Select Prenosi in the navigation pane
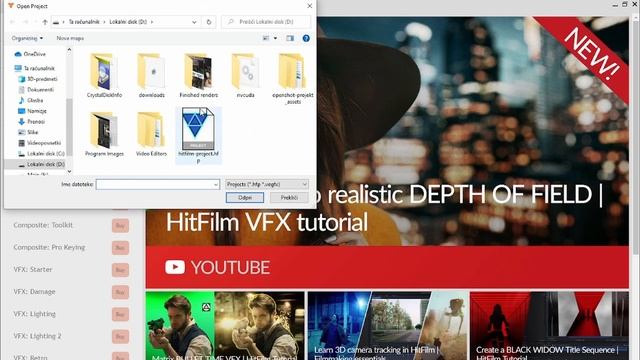640x360 pixels. coord(31,121)
